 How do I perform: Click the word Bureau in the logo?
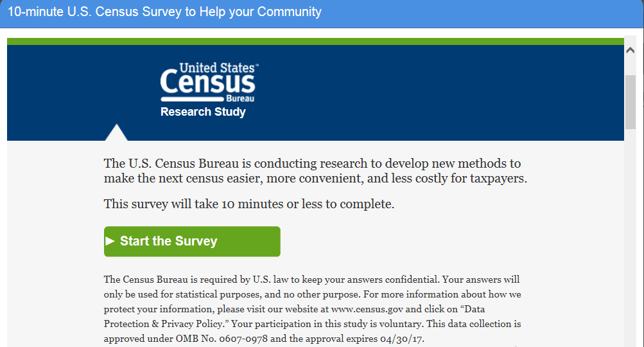[x=240, y=99]
